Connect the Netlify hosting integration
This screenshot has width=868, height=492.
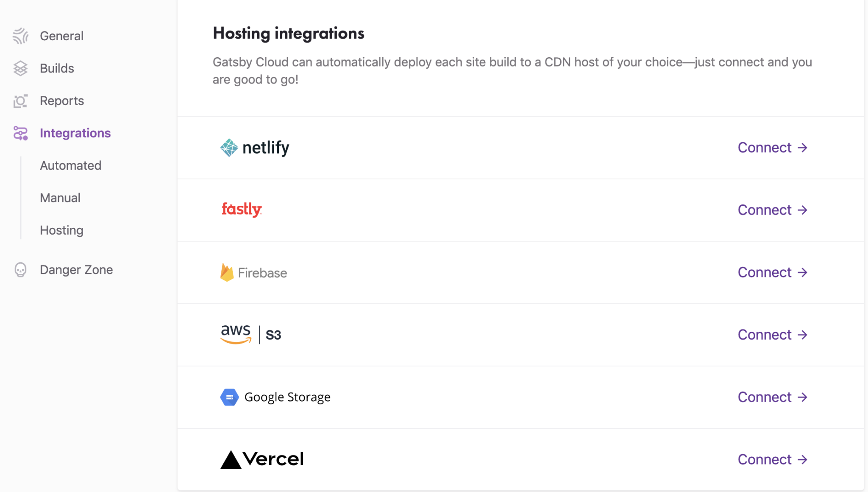tap(772, 148)
